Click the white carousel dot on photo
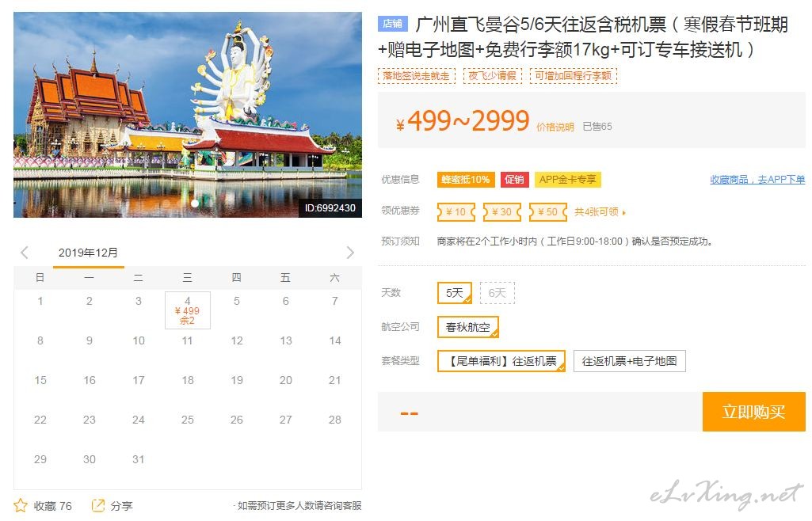 tap(195, 203)
